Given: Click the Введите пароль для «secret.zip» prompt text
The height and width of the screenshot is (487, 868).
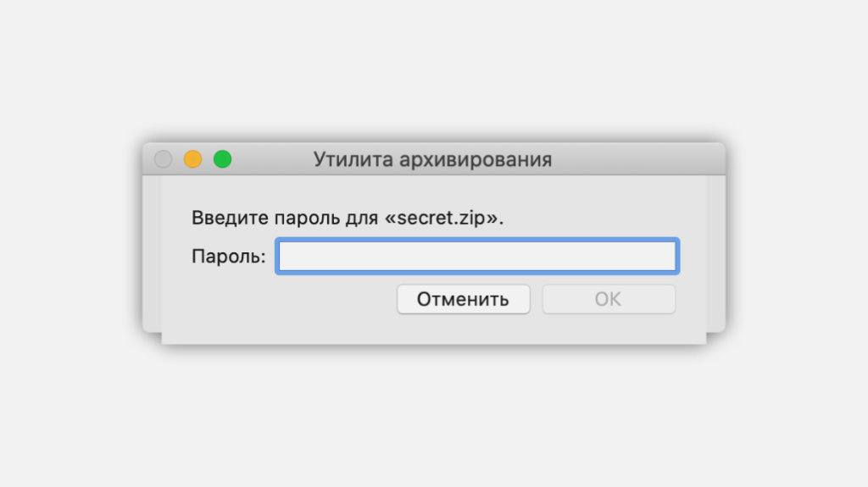Looking at the screenshot, I should pyautogui.click(x=348, y=218).
